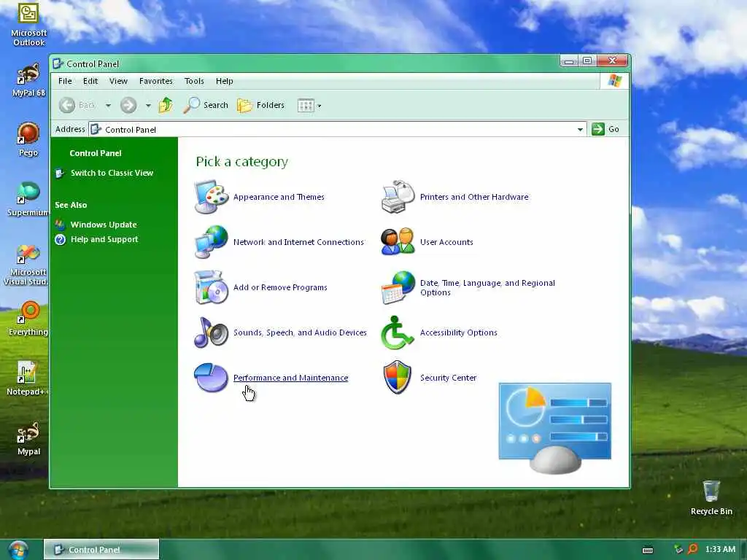
Task: Open the Appearance and Themes palette icon
Action: 212,197
